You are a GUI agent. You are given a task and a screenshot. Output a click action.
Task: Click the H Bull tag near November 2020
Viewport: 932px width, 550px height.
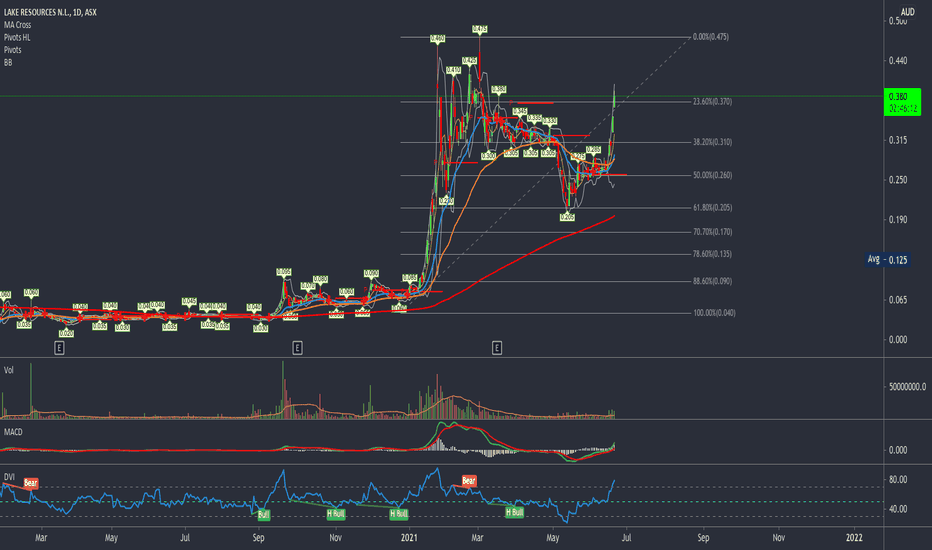[x=336, y=513]
